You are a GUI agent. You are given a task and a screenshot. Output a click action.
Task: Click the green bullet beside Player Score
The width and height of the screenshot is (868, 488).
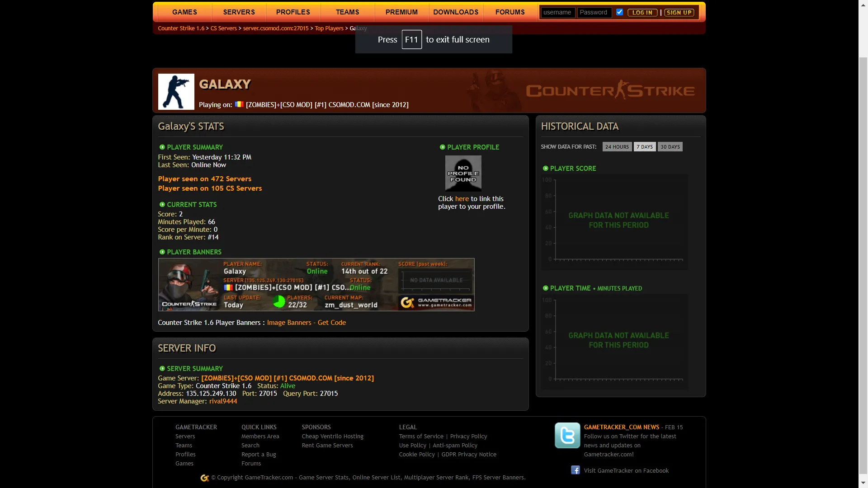tap(545, 168)
